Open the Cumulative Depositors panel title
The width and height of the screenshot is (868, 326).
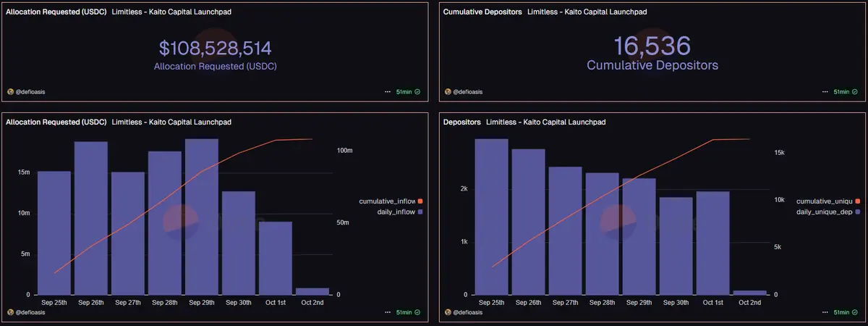pyautogui.click(x=482, y=12)
